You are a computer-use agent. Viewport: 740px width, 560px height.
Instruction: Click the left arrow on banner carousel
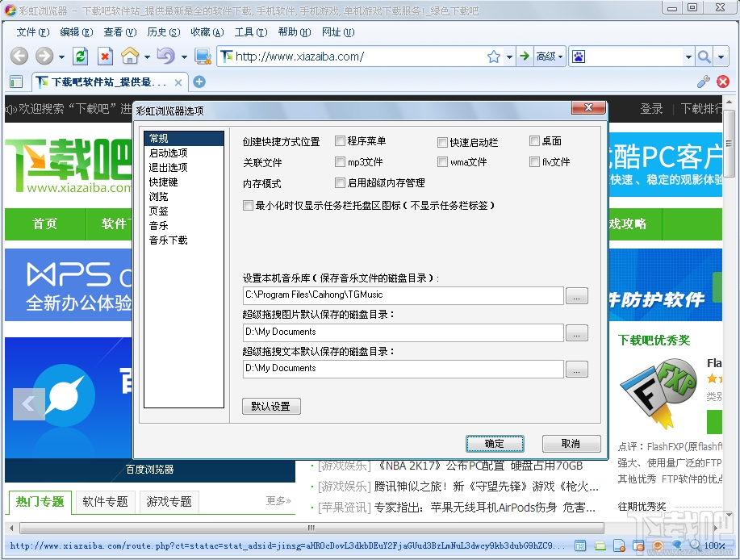[29, 403]
